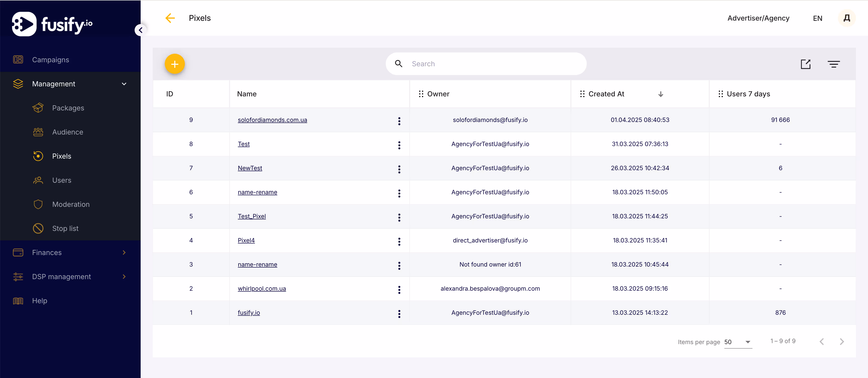The image size is (868, 378).
Task: Open the table filter options icon
Action: 834,64
